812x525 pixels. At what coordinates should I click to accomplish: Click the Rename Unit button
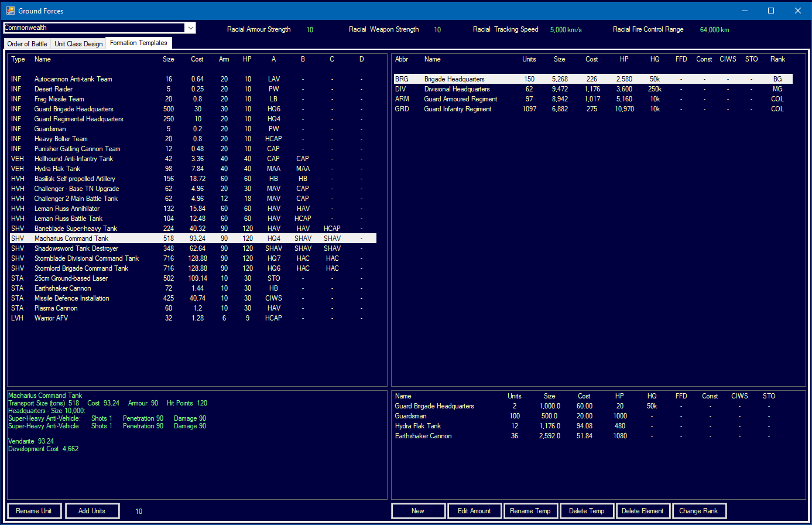pos(34,511)
